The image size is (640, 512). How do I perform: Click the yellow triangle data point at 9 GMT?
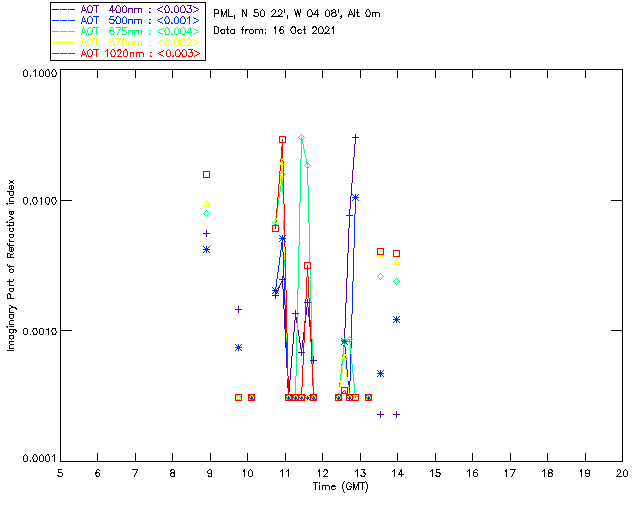[x=207, y=203]
